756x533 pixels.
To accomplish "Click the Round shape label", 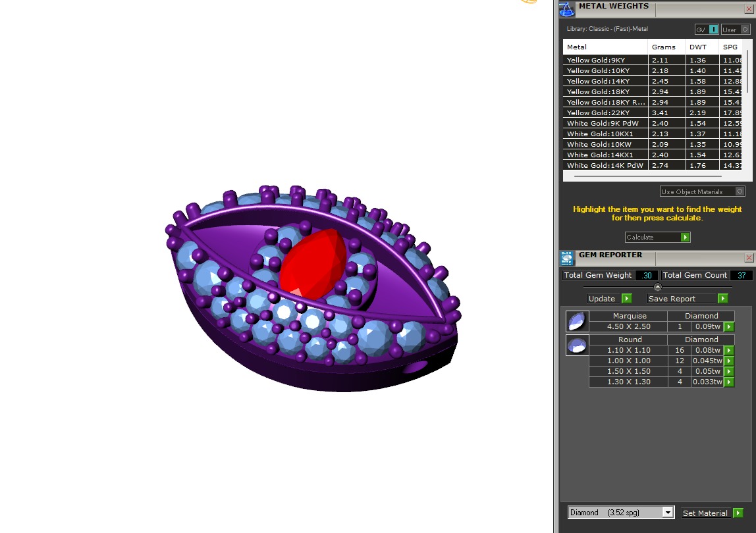I will tap(630, 340).
